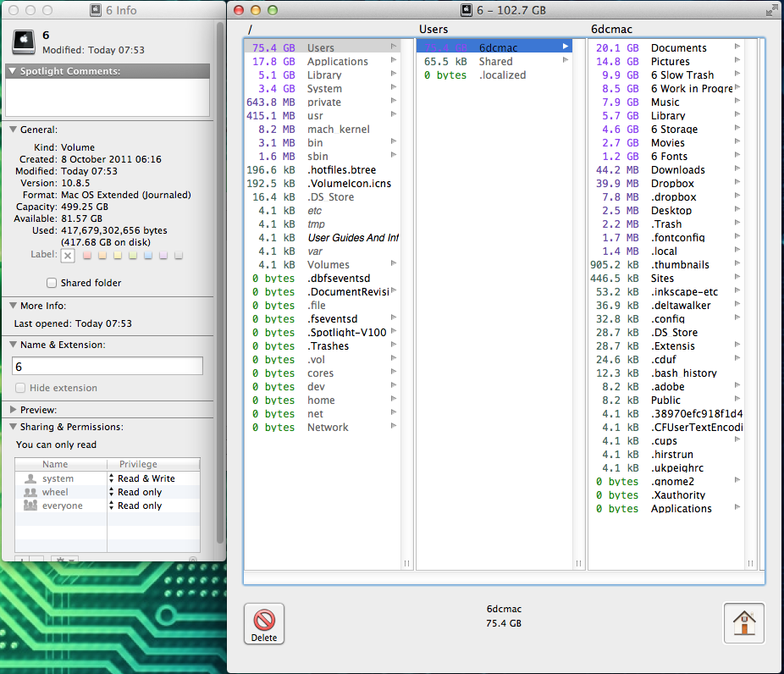
Task: Choose the red label color
Action: (86, 255)
